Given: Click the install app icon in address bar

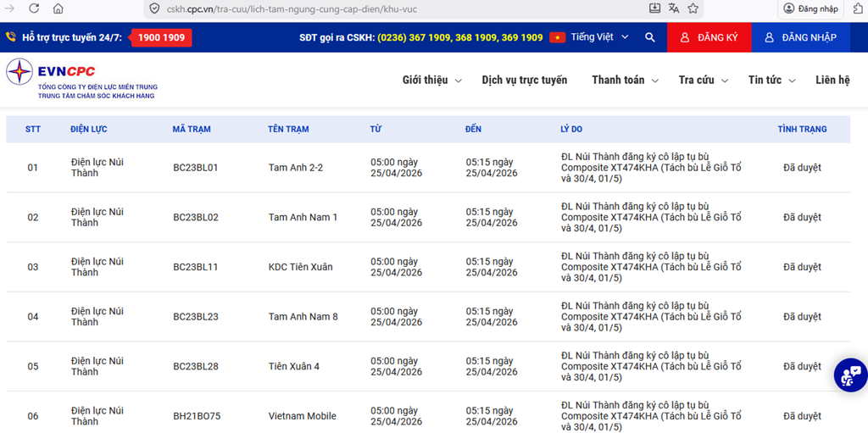Looking at the screenshot, I should click(654, 8).
